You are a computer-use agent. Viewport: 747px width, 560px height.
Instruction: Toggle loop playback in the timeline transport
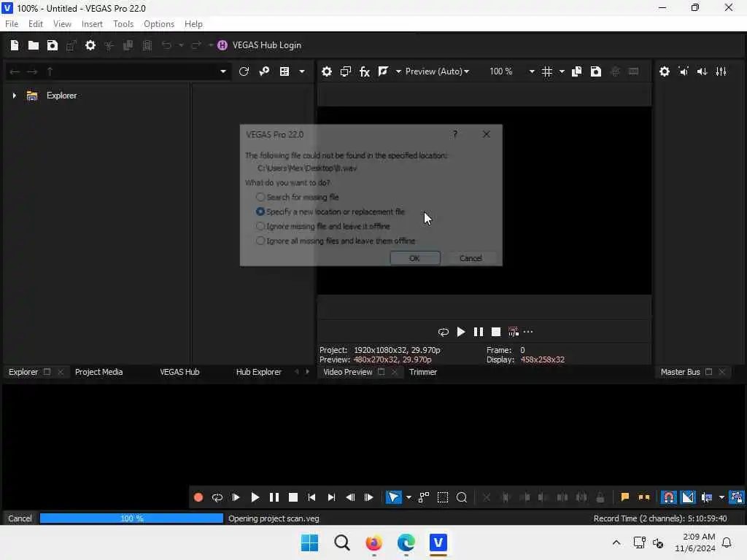(x=217, y=497)
